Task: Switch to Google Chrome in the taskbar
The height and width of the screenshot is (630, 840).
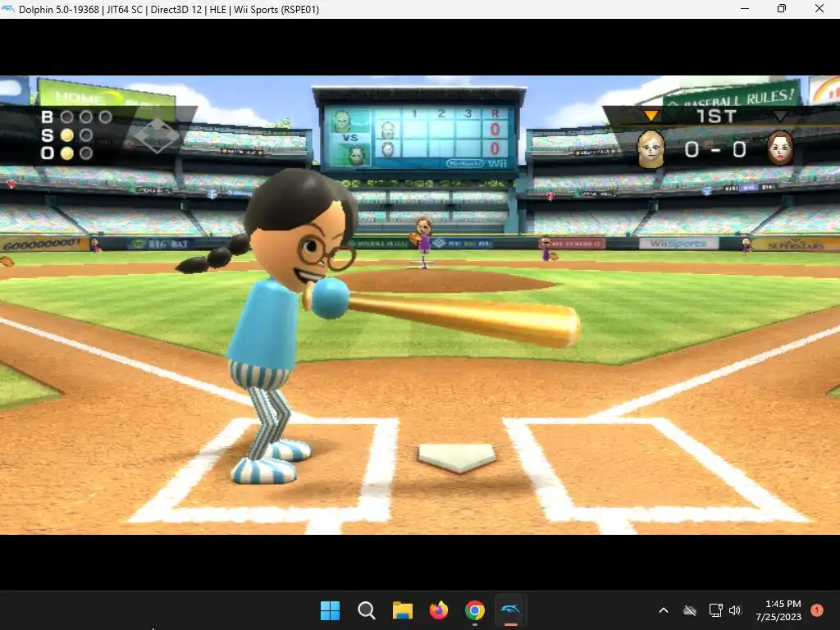Action: [475, 610]
